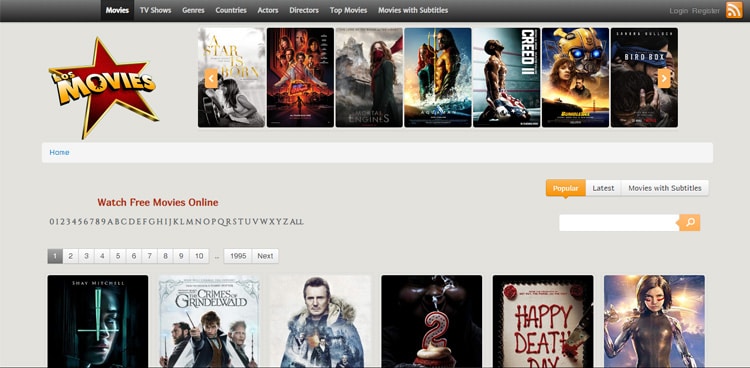750x368 pixels.
Task: Go to page 6 in pagination
Action: tap(134, 256)
